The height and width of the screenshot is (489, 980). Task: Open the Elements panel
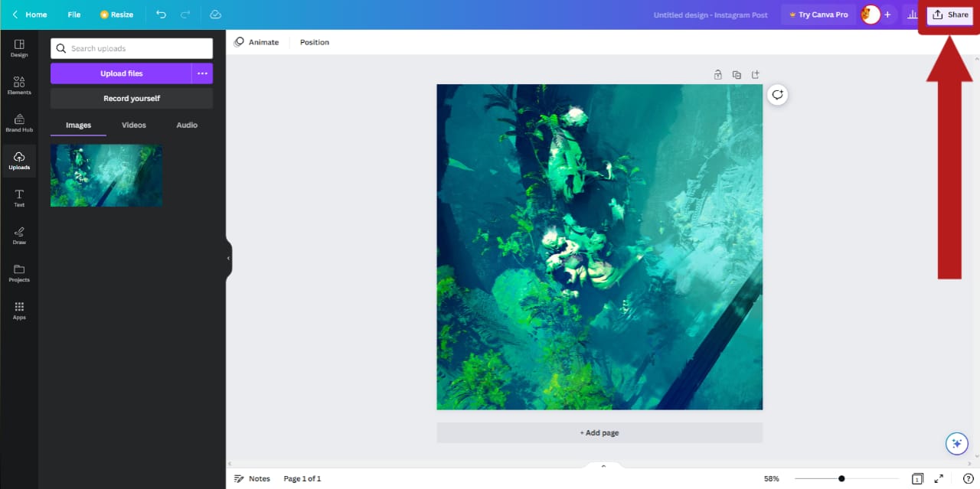(19, 86)
